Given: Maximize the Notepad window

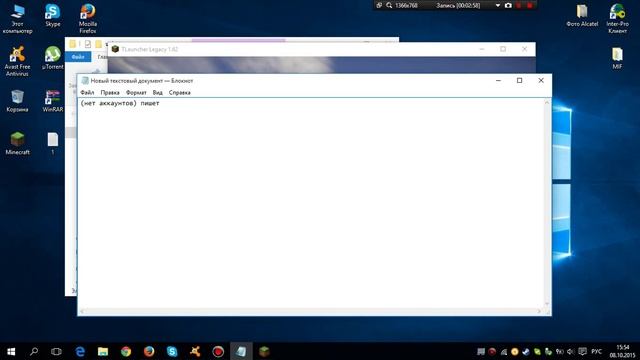Looking at the screenshot, I should (x=520, y=80).
